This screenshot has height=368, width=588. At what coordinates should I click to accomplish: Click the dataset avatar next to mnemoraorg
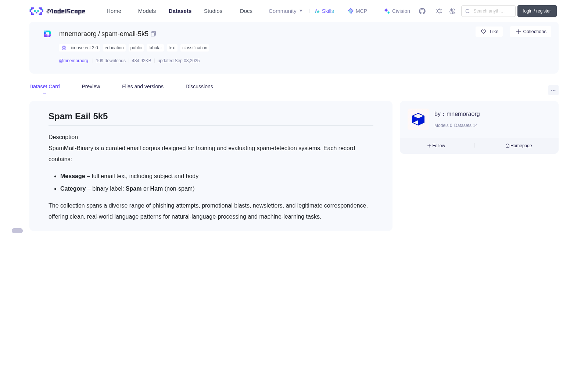coord(47,34)
